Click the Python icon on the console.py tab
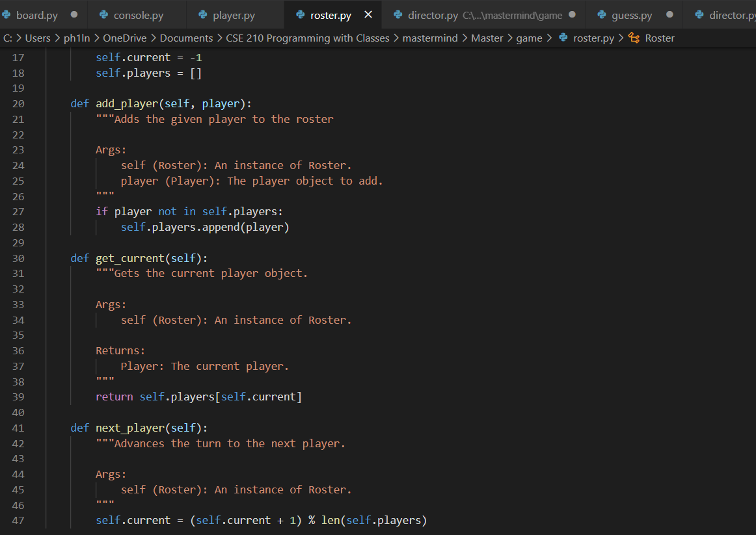The width and height of the screenshot is (756, 535). tap(103, 13)
